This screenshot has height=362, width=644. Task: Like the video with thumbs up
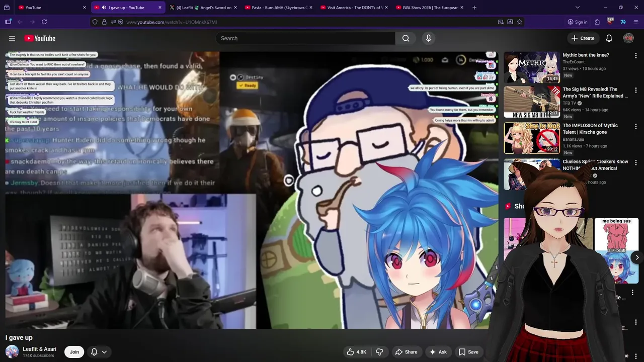click(356, 352)
